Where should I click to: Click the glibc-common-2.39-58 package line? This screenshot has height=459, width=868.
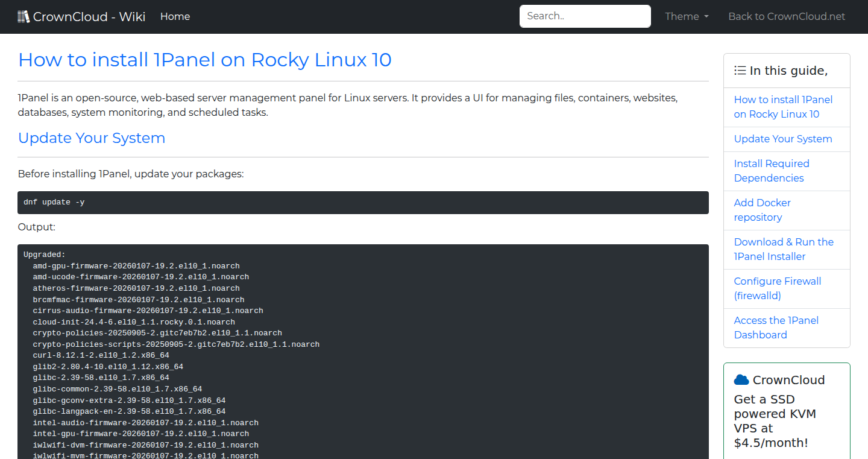(118, 389)
